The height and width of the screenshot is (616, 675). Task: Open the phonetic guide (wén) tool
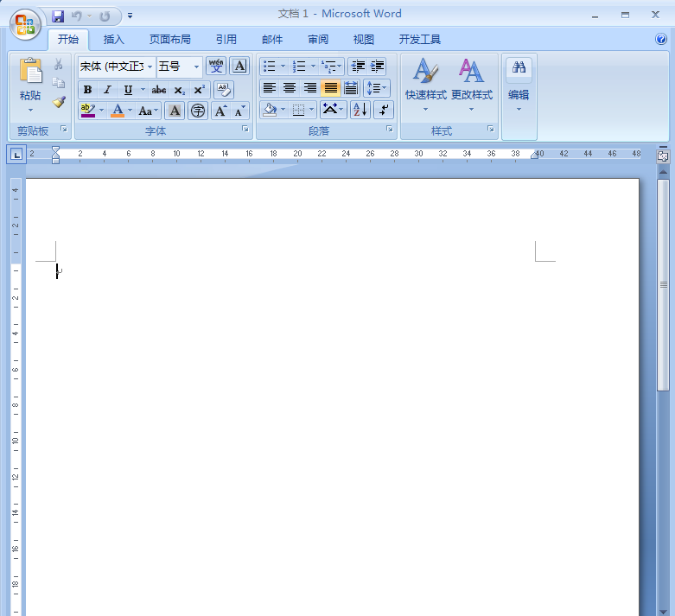point(216,66)
